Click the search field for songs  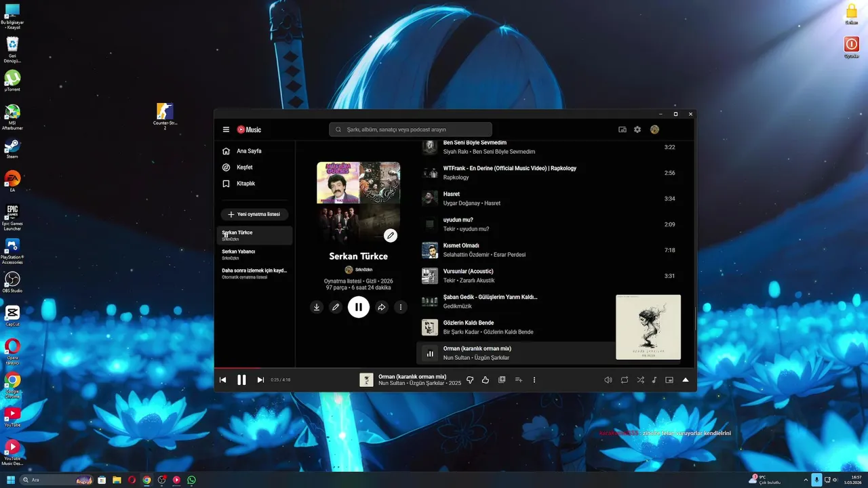click(x=410, y=129)
